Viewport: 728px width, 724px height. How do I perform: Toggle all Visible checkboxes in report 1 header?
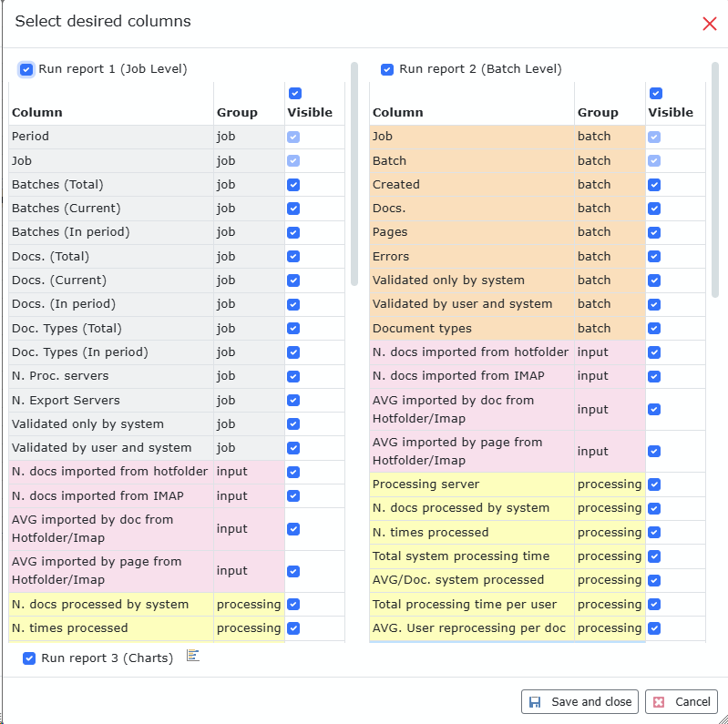pyautogui.click(x=294, y=93)
